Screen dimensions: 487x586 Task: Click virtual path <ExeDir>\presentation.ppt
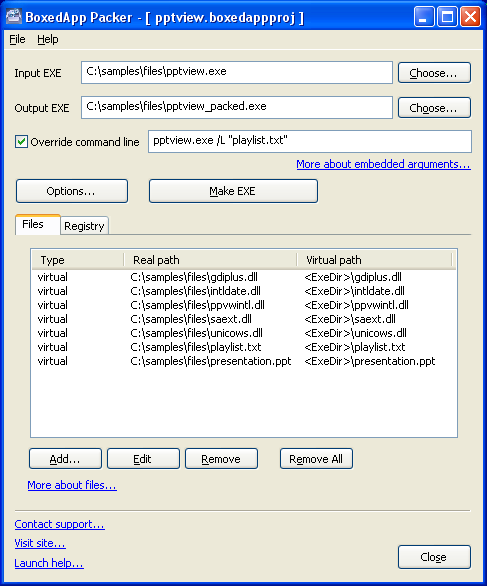click(370, 361)
